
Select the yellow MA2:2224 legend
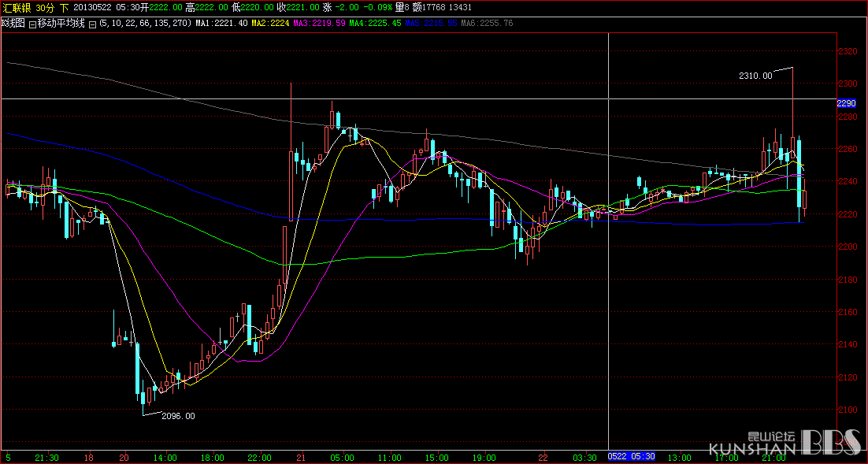click(269, 24)
